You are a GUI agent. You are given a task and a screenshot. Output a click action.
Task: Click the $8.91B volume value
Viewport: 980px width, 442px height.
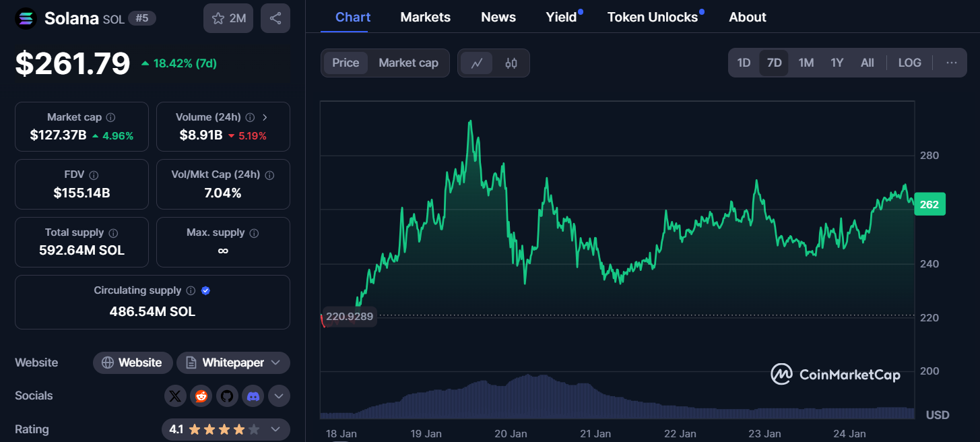(201, 135)
